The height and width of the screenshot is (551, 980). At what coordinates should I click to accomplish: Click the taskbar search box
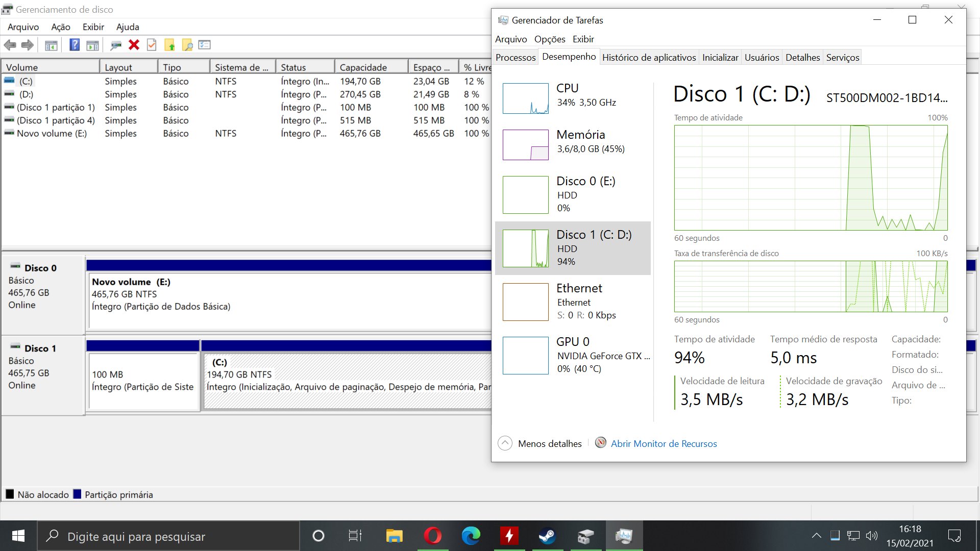click(x=168, y=536)
